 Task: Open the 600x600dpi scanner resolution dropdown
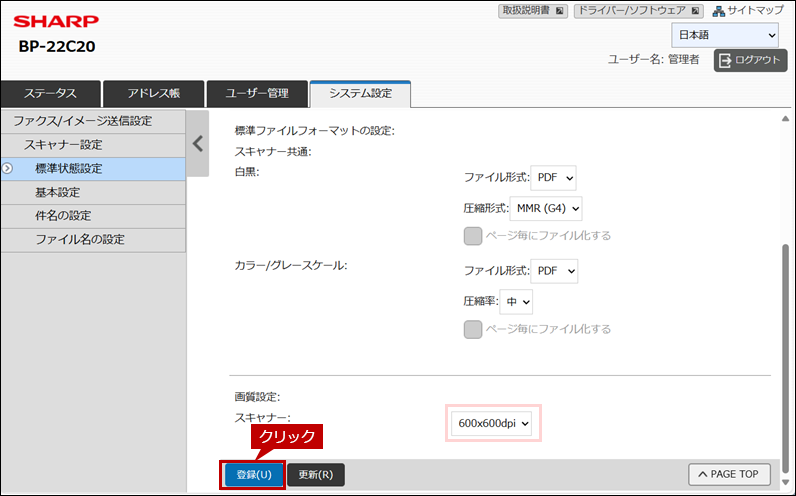[x=494, y=425]
